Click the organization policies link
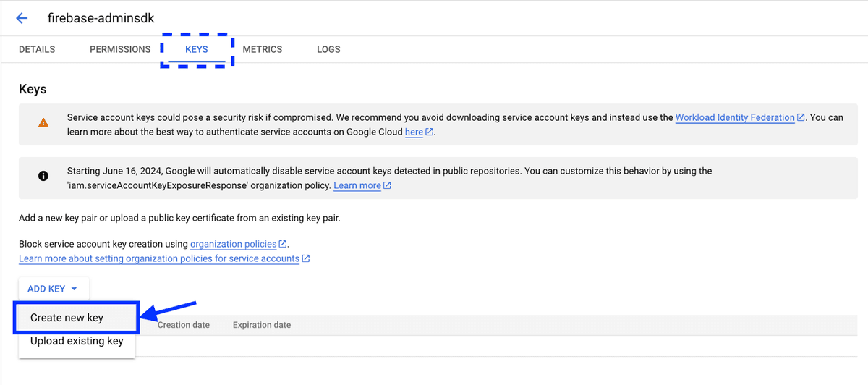The width and height of the screenshot is (868, 385). [233, 245]
